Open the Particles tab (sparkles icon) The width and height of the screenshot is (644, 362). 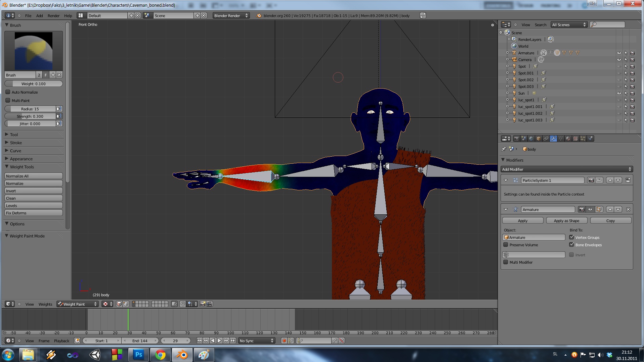click(583, 139)
